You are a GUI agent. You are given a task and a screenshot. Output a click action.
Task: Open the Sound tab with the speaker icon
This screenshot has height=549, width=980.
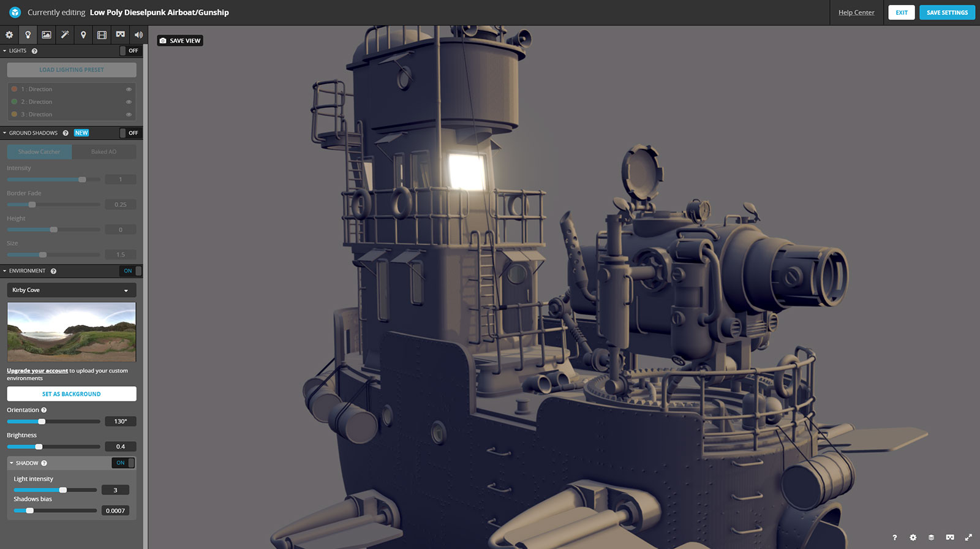(138, 35)
